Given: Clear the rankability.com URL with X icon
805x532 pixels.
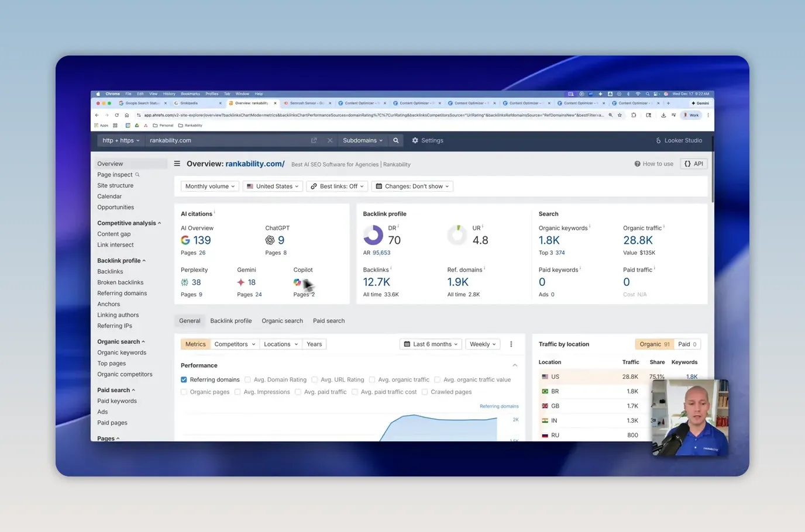Looking at the screenshot, I should (330, 140).
